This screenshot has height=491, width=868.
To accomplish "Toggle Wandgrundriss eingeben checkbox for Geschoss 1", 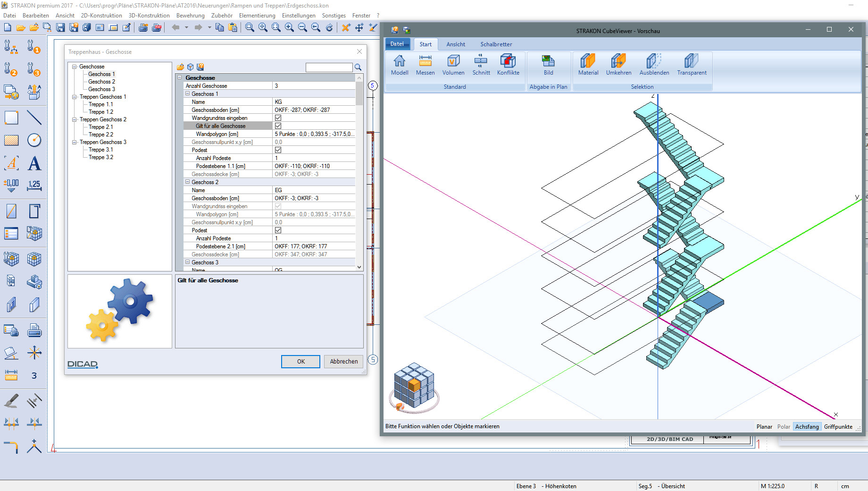I will [x=278, y=118].
